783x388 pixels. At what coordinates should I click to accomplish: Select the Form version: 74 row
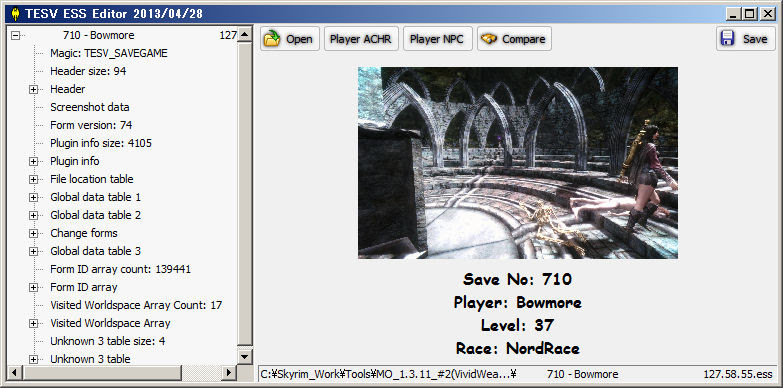tap(91, 125)
